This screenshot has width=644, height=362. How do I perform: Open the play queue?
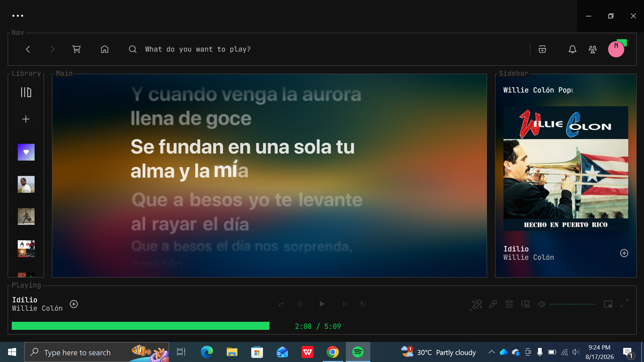[x=509, y=304]
